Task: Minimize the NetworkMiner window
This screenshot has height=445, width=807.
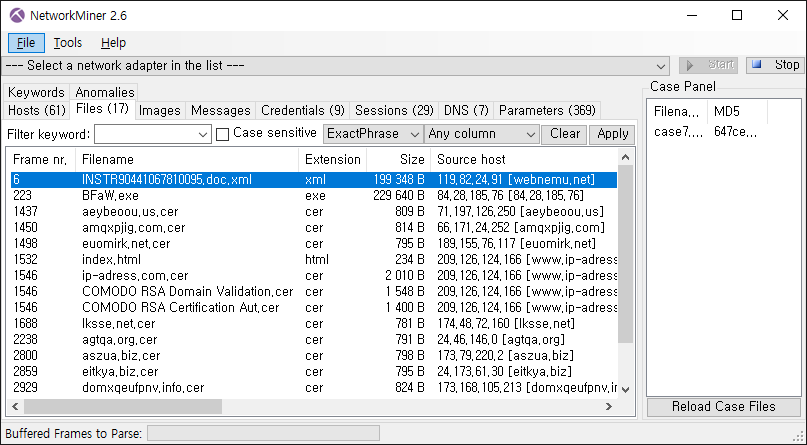Action: (x=692, y=15)
